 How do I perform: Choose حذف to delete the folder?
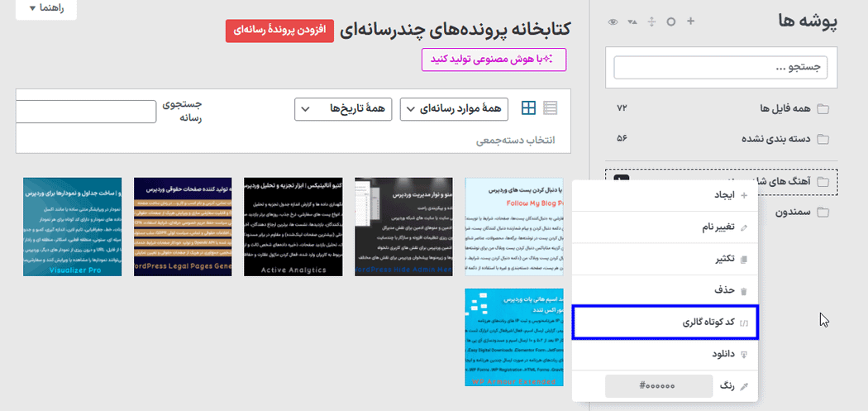tap(665, 291)
